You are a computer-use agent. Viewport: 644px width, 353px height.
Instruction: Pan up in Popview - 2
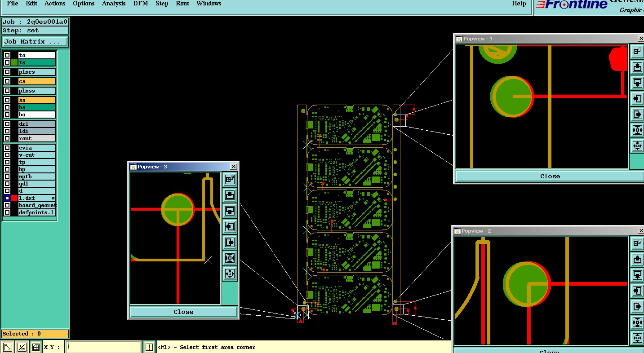tap(637, 260)
